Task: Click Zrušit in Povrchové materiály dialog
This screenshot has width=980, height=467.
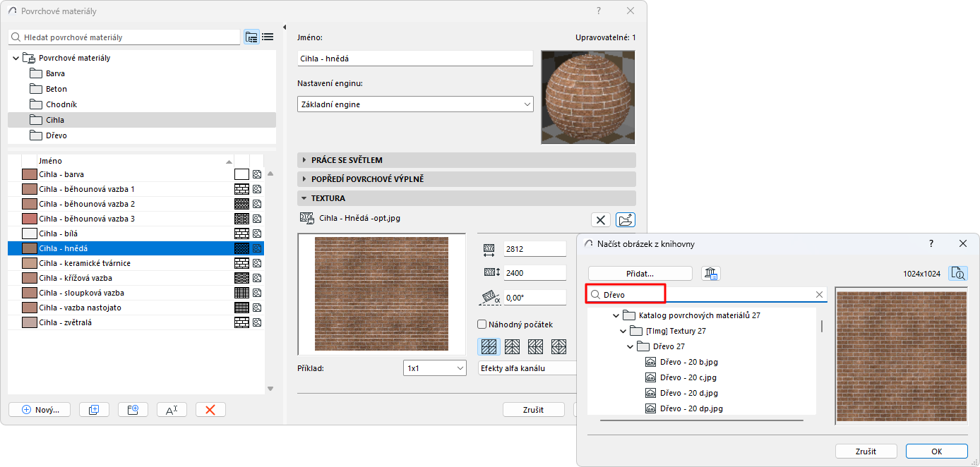Action: [533, 409]
